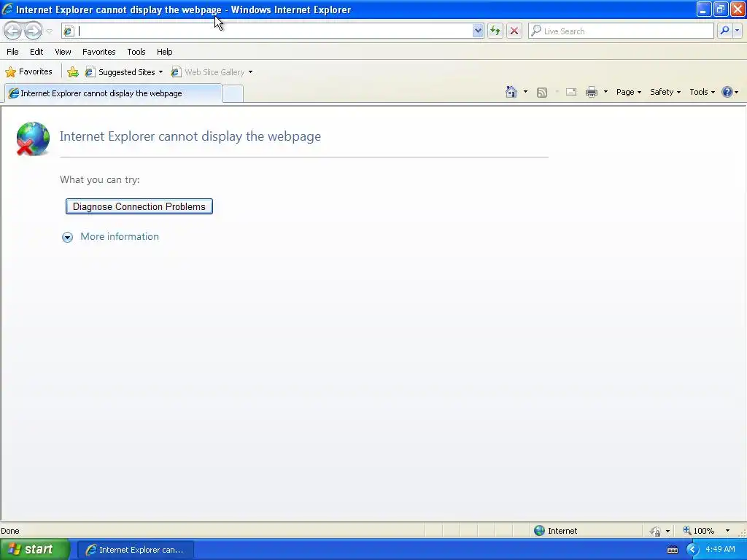Open the Help menu
Screen dimensions: 747x560
[165, 52]
